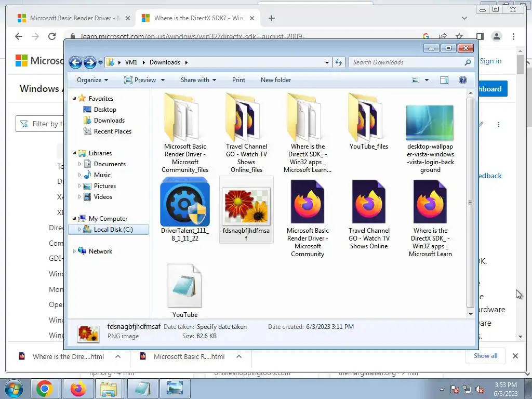Open Microsoft Basic Render Driver Community_files folder
The image size is (532, 399).
pyautogui.click(x=184, y=117)
